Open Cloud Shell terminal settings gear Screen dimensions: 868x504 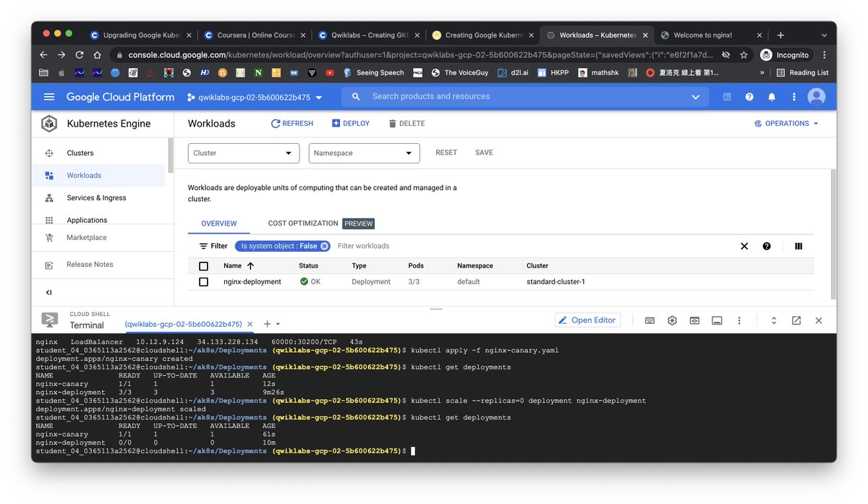point(672,320)
